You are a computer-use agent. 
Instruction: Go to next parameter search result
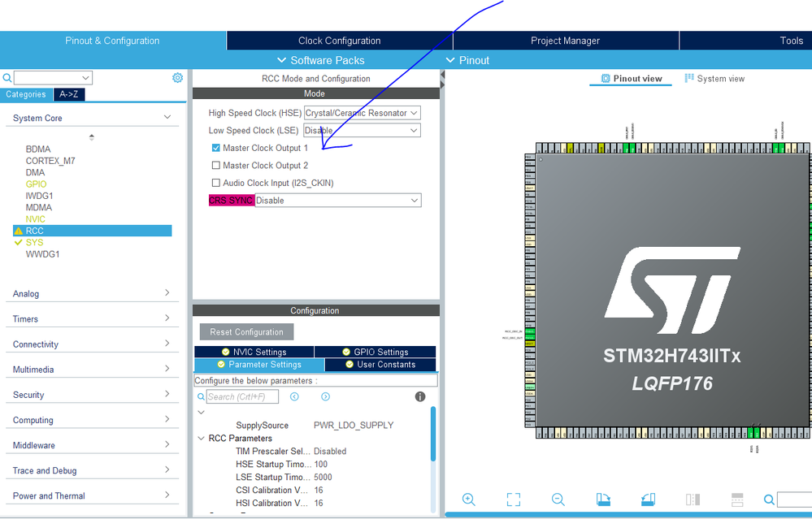coord(326,396)
